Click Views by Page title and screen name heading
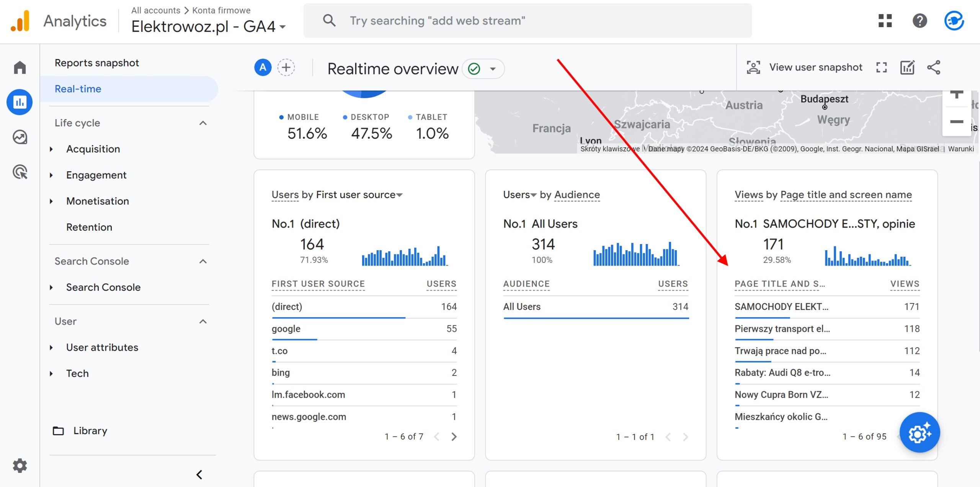This screenshot has width=980, height=487. click(x=823, y=195)
